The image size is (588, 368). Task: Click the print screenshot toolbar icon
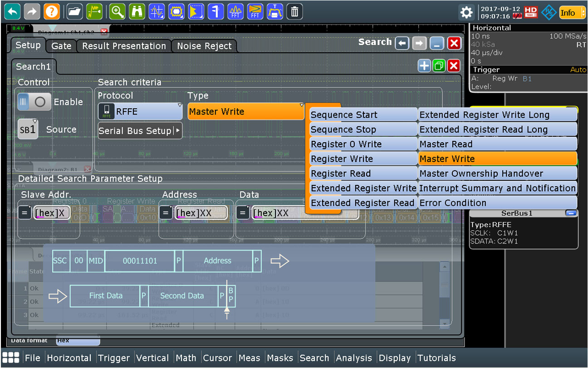(x=275, y=11)
